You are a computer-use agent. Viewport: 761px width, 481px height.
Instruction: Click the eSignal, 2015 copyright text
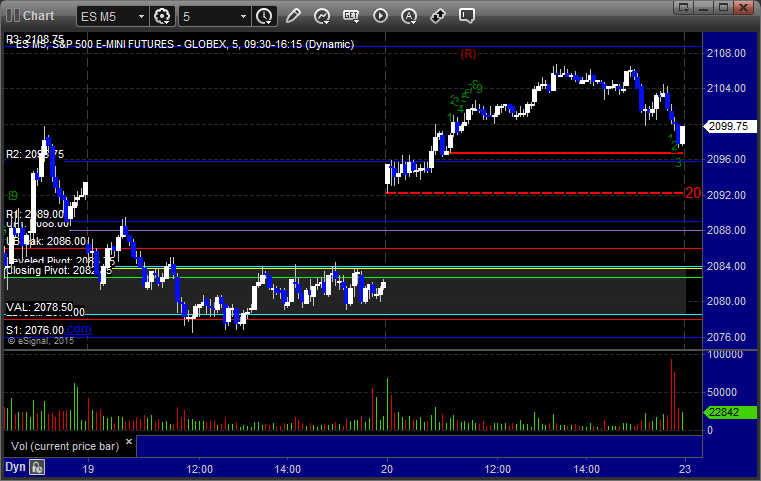[x=41, y=341]
